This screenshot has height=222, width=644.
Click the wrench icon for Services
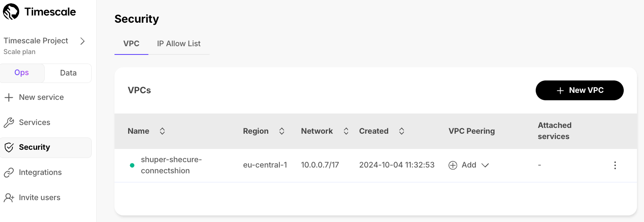click(9, 123)
